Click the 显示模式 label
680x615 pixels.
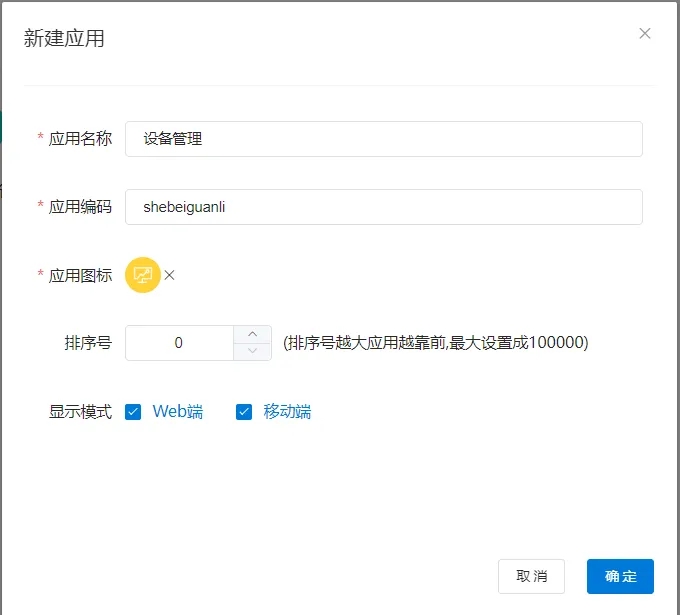[x=80, y=412]
